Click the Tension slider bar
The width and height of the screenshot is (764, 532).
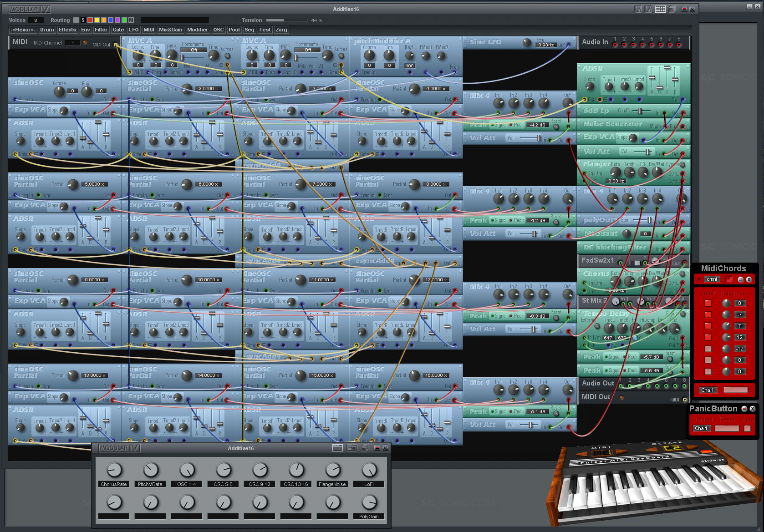(x=287, y=20)
